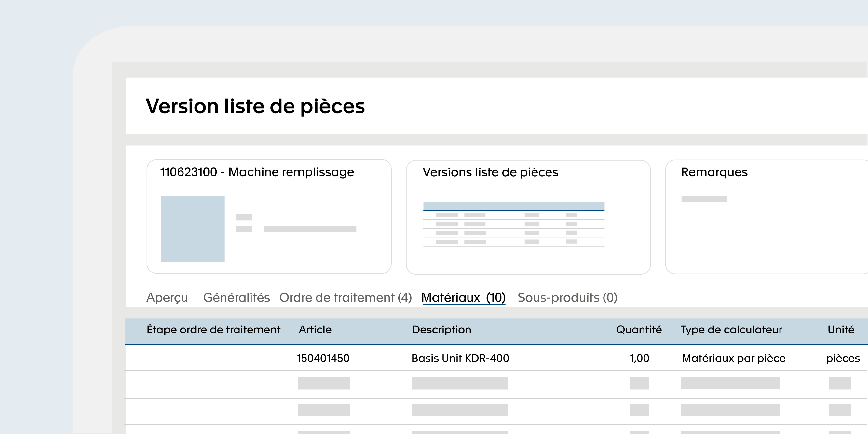Open the Sous-produits (0) tab

[567, 298]
